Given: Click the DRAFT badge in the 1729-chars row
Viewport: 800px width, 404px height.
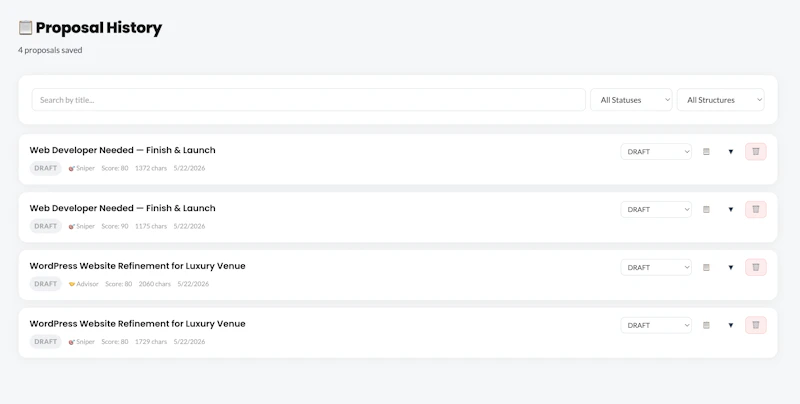Looking at the screenshot, I should click(45, 342).
